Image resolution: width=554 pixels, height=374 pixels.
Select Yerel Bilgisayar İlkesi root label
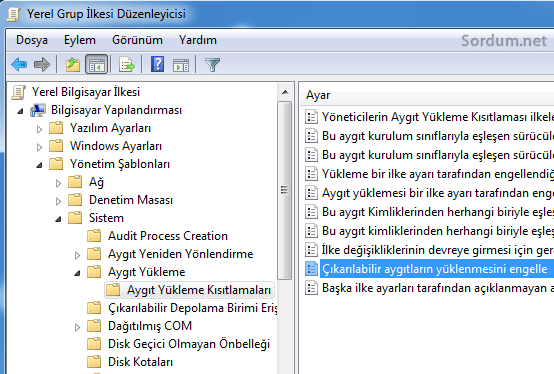(86, 92)
